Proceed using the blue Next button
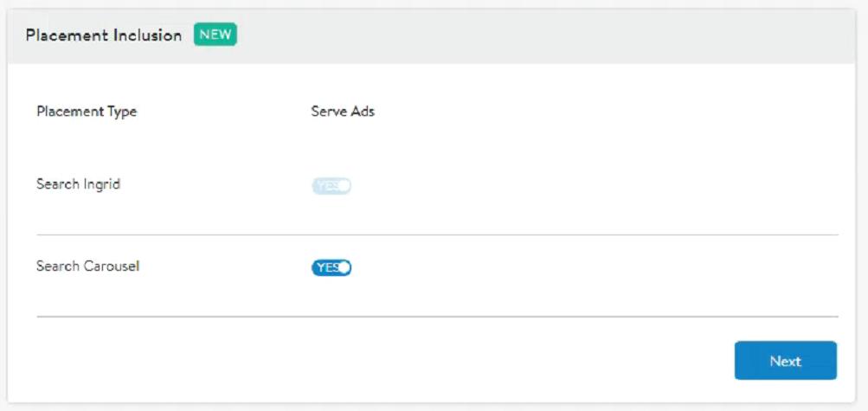 [x=785, y=361]
